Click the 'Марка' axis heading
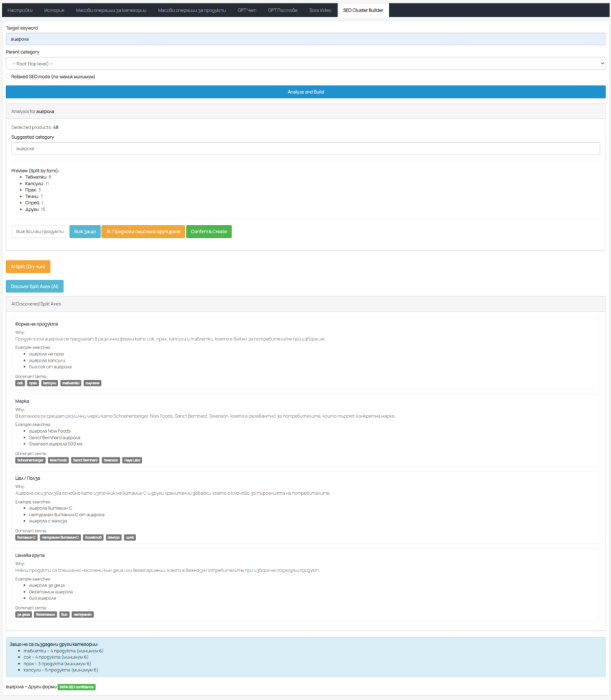 coord(22,401)
